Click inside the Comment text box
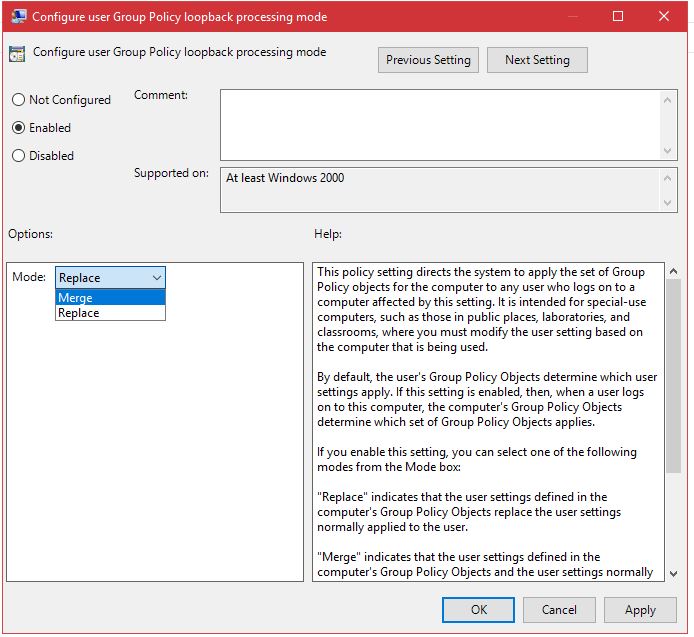 440,123
